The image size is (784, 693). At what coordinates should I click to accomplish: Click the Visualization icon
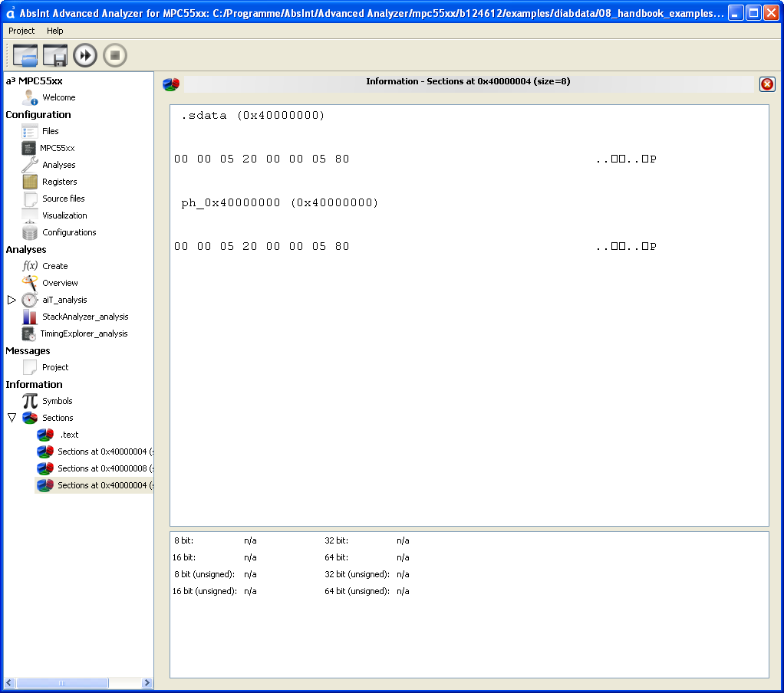[30, 215]
